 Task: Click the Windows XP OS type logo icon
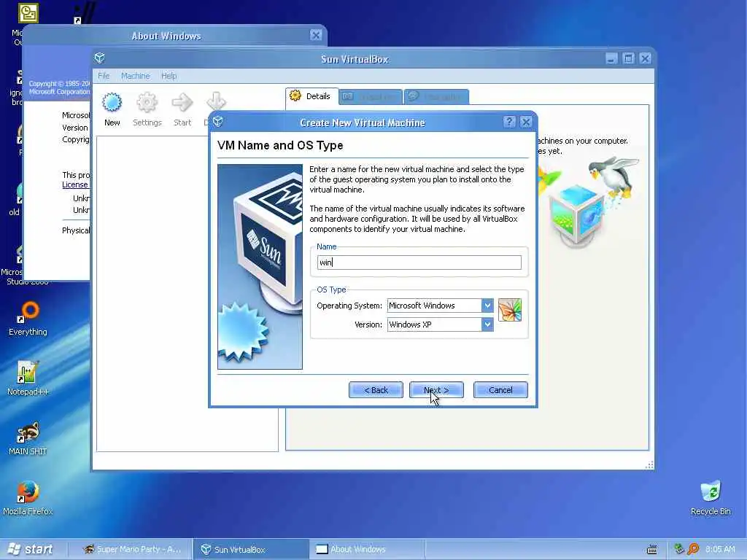[510, 310]
